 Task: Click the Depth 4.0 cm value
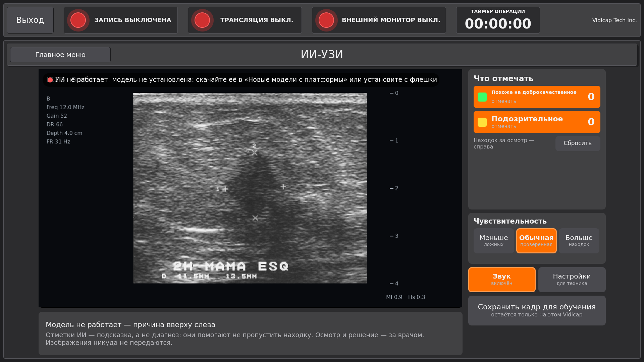coord(64,133)
